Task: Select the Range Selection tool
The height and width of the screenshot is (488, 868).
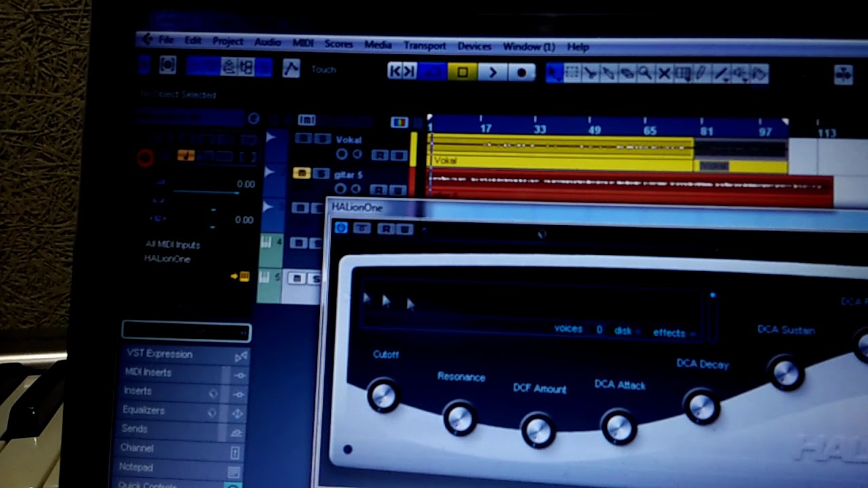Action: 572,73
